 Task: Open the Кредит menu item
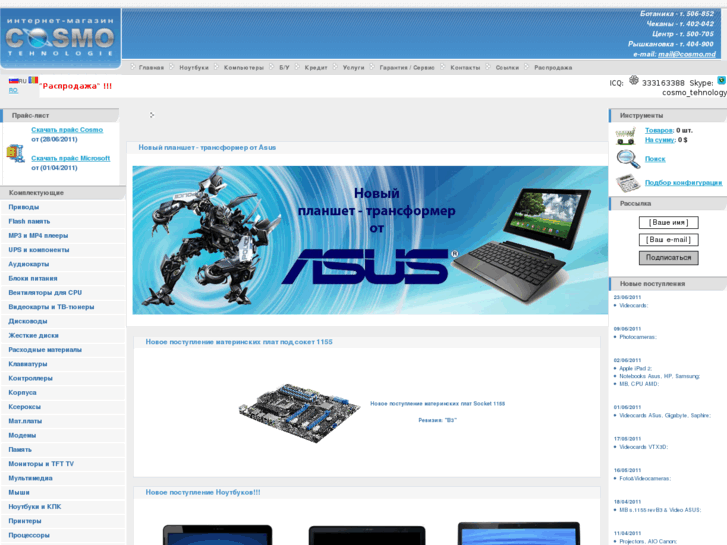pos(316,68)
